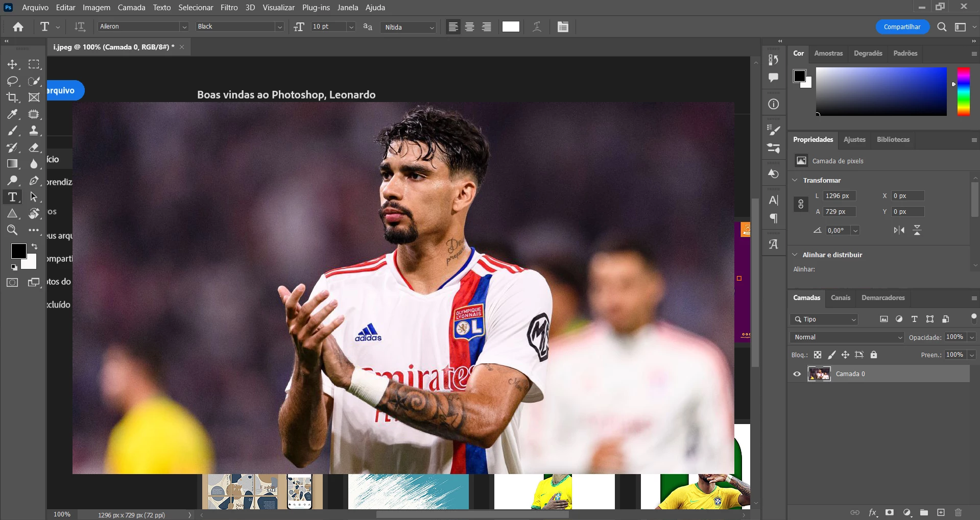This screenshot has height=520, width=980.
Task: Create warped text icon
Action: [x=537, y=27]
